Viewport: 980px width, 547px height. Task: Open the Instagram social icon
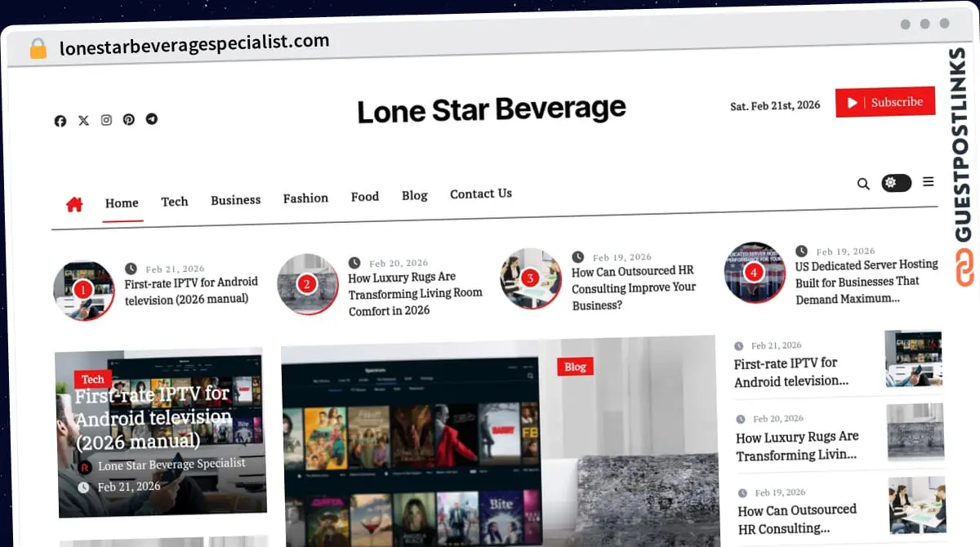[106, 120]
